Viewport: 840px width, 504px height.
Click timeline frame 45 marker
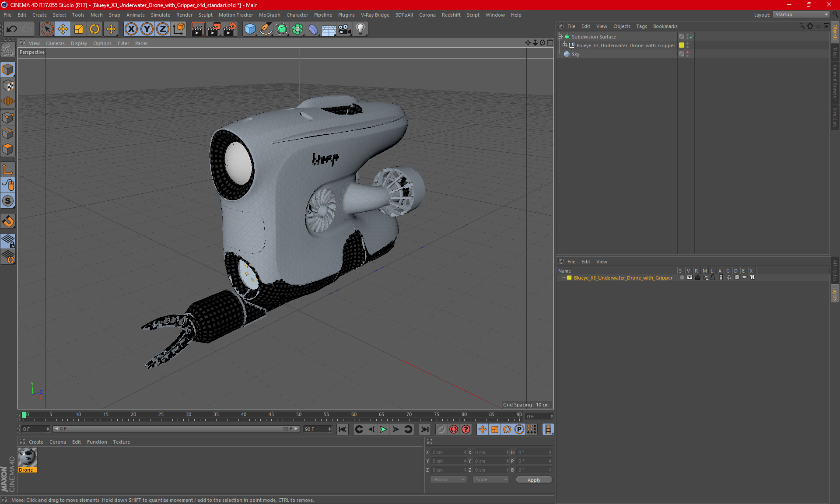(x=271, y=415)
